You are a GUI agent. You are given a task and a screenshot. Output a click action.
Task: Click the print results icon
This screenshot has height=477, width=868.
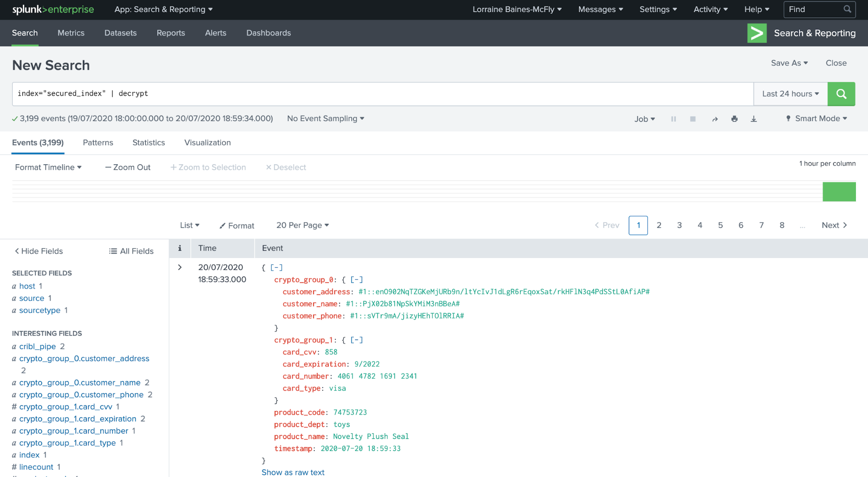pyautogui.click(x=734, y=119)
